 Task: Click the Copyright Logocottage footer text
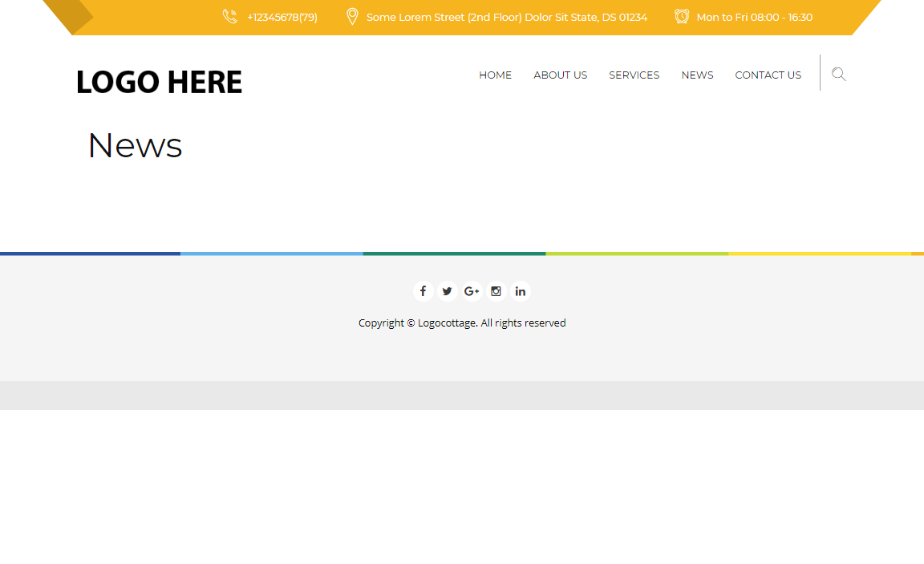(462, 323)
